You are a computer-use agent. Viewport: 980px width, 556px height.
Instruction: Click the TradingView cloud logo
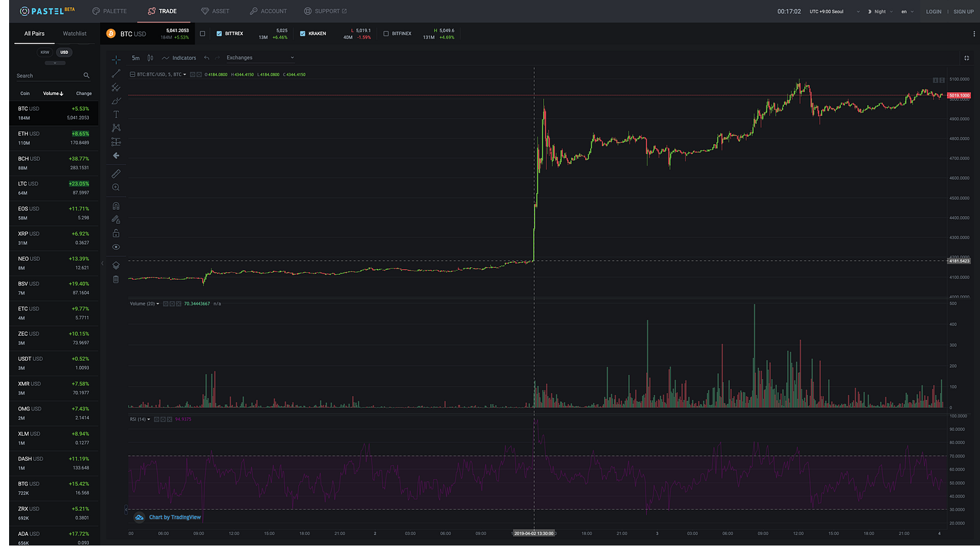139,518
